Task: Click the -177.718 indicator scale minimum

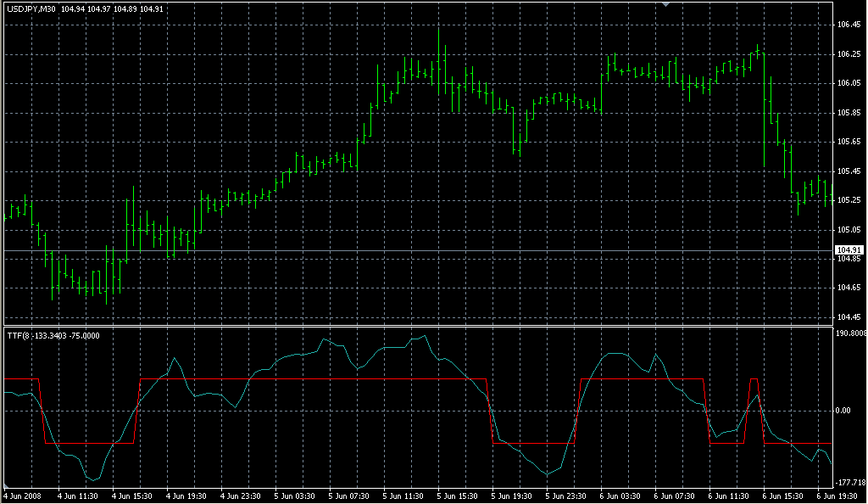Action: click(849, 482)
